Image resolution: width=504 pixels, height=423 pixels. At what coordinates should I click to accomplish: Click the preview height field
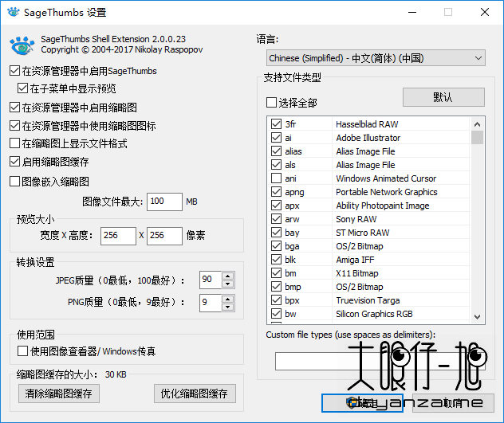[164, 236]
